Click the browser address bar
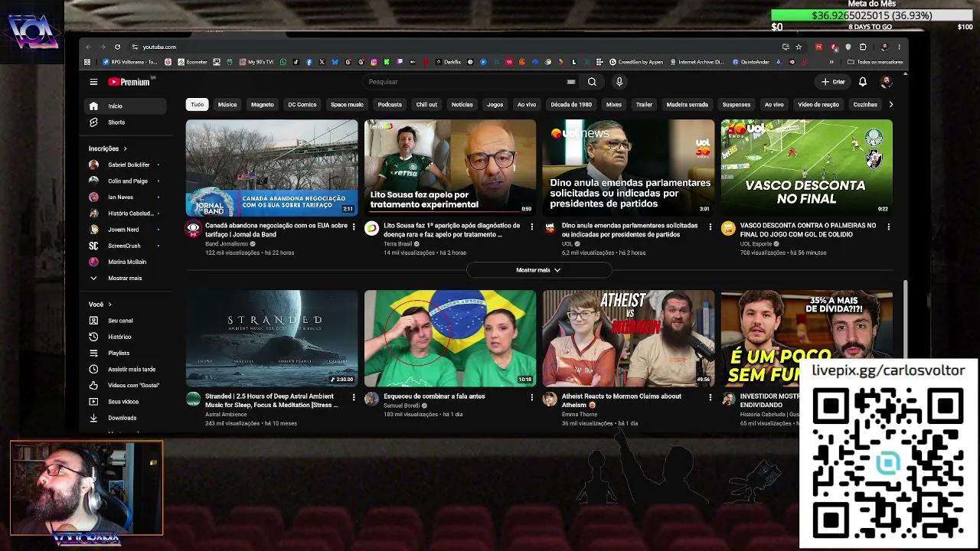This screenshot has height=551, width=980. pos(456,47)
